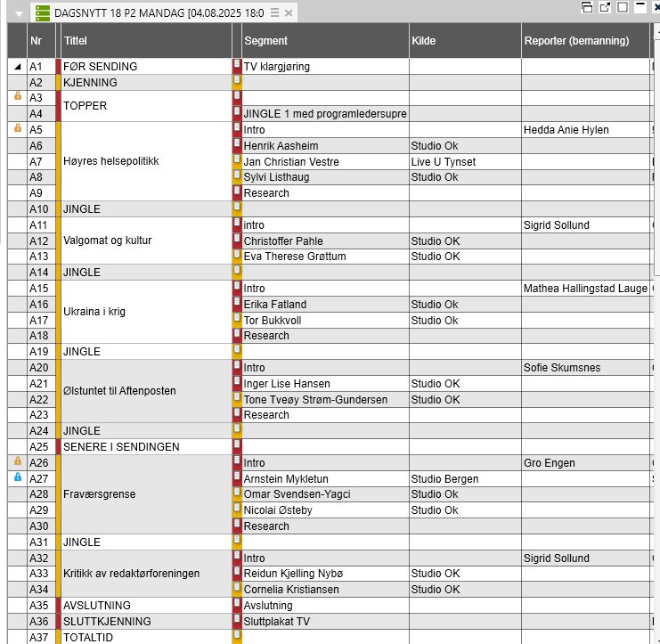The image size is (660, 644).
Task: Click the script icon beside Arnstein Mykletun
Action: coord(237,477)
